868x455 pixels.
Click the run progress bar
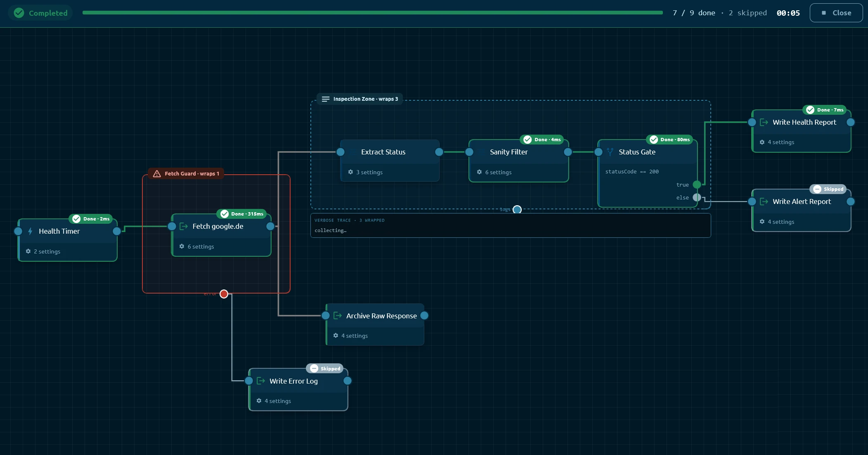(372, 13)
